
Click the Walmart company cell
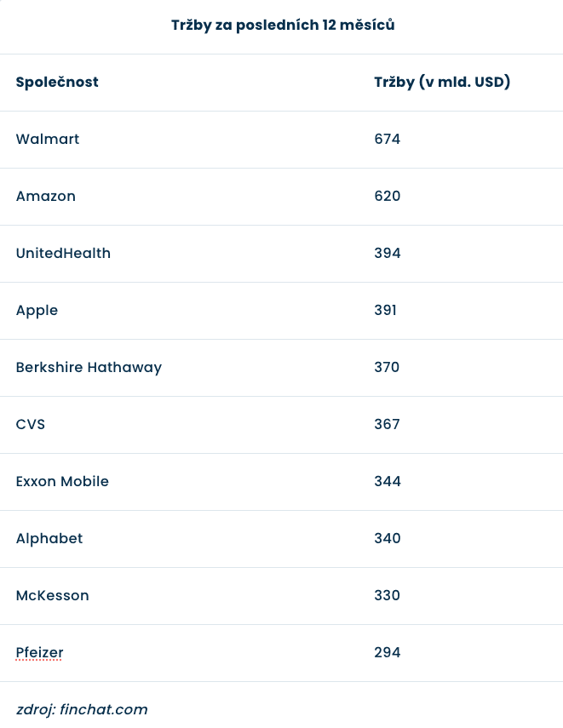[48, 140]
